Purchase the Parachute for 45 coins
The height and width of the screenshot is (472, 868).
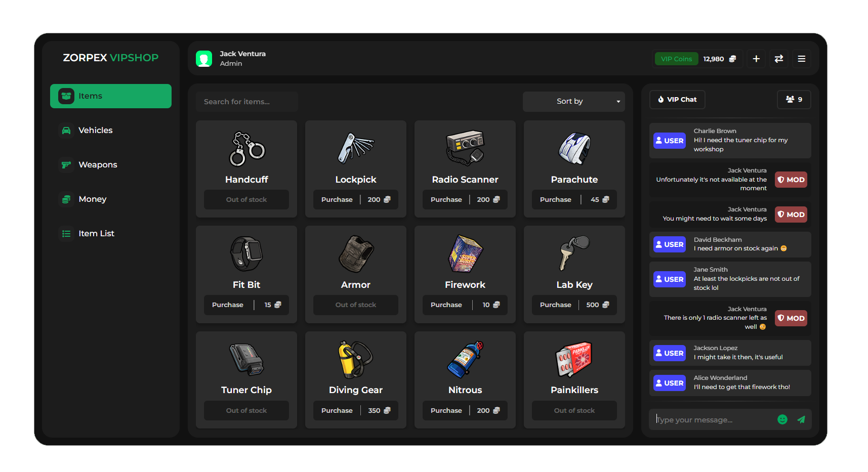point(574,200)
